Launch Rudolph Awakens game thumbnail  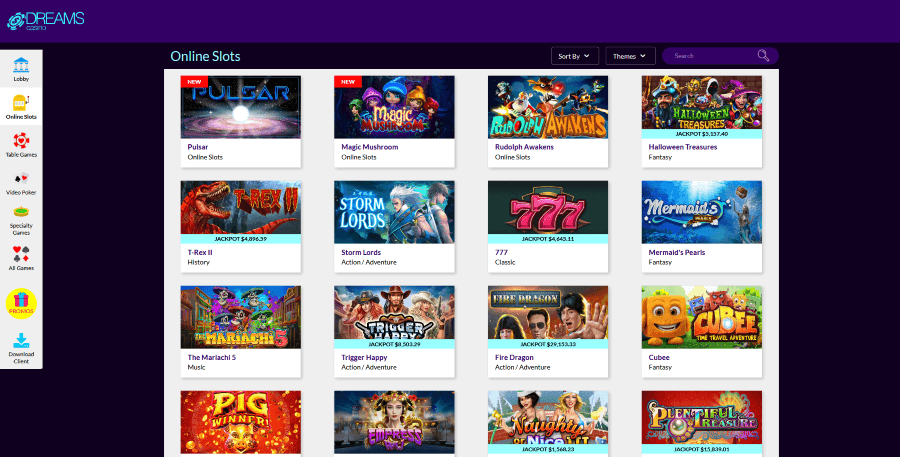click(548, 107)
